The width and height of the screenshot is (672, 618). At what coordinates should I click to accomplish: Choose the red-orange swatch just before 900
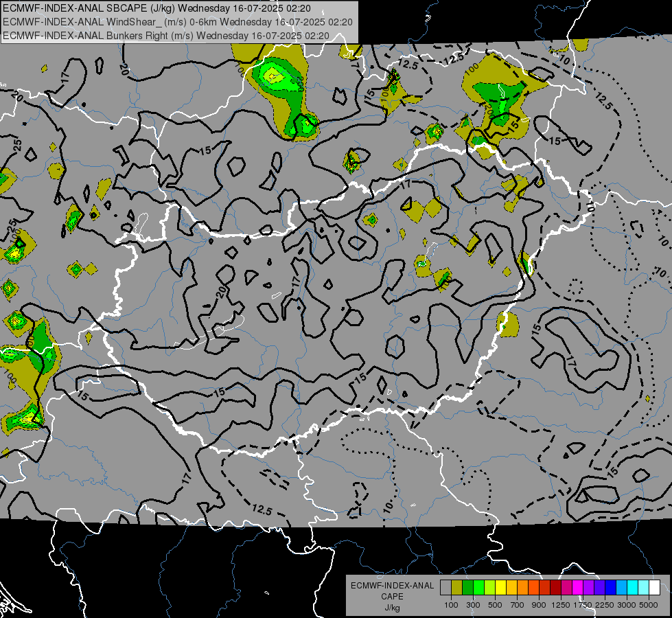pos(533,587)
